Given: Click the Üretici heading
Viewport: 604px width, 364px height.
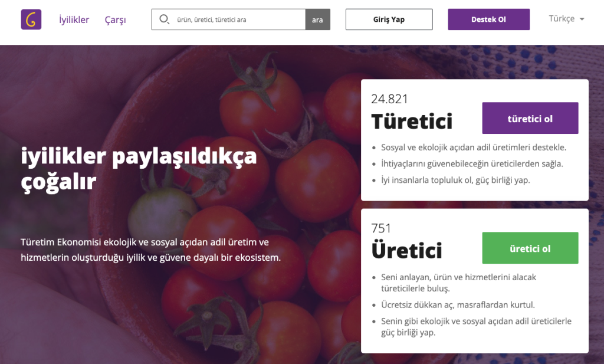Looking at the screenshot, I should click(407, 250).
